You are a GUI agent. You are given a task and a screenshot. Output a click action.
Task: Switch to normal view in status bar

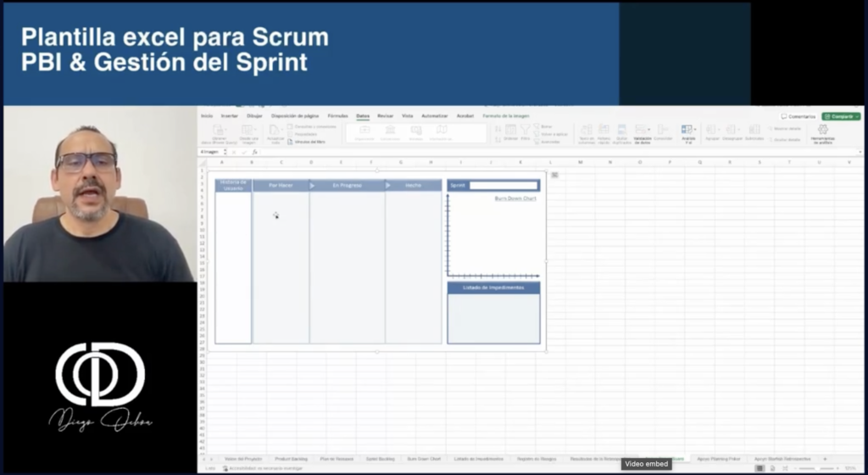pos(759,468)
